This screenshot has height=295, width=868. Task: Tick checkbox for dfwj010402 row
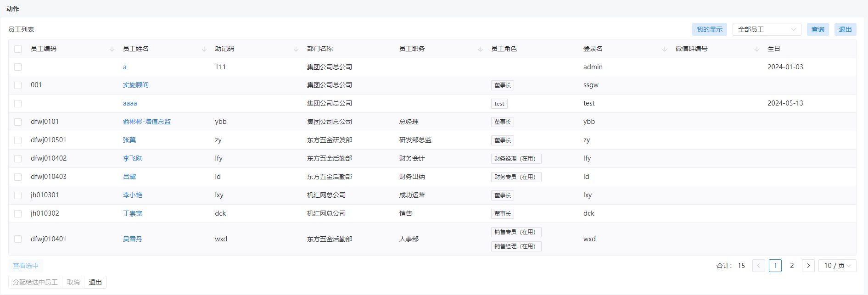pyautogui.click(x=18, y=159)
